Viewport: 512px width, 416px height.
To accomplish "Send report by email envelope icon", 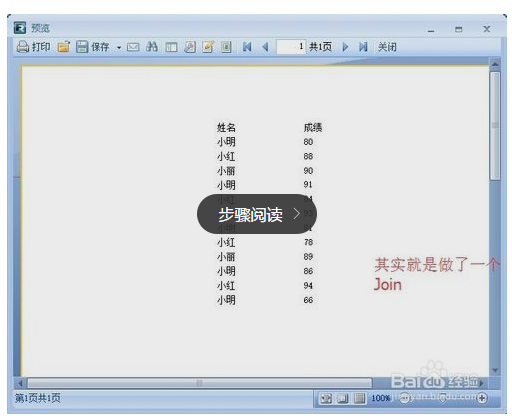I will [133, 47].
